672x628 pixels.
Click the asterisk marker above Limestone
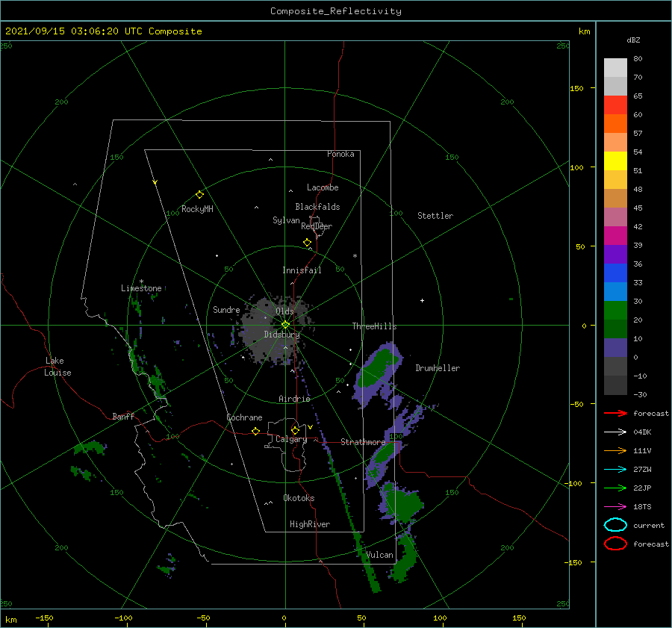point(141,282)
